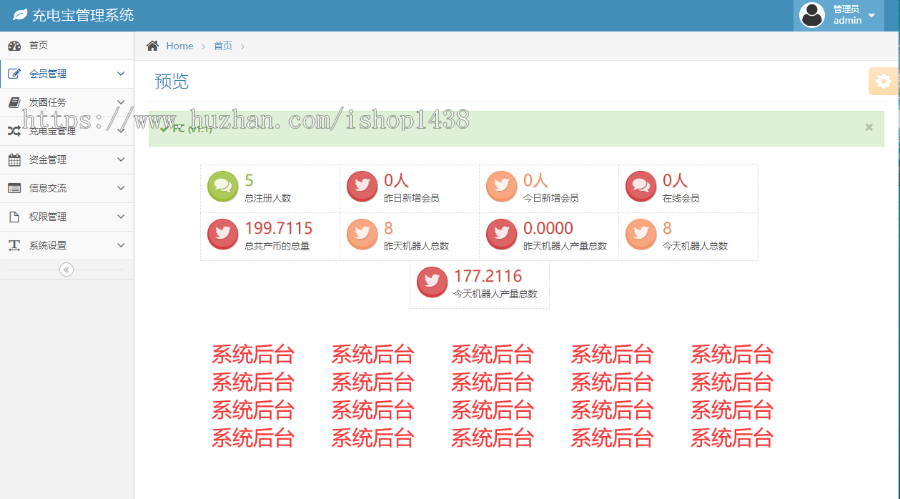This screenshot has width=900, height=499.
Task: Click the edit icon beside 会员管理
Action: click(14, 74)
